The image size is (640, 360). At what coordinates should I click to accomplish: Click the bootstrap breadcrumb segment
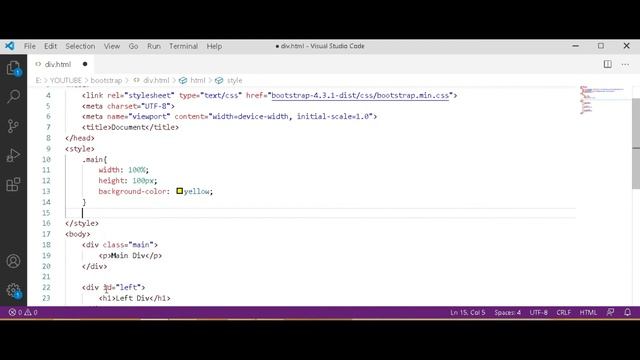pos(106,80)
